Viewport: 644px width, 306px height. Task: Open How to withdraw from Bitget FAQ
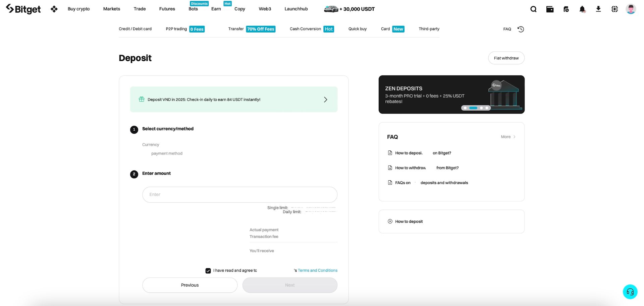coord(427,168)
